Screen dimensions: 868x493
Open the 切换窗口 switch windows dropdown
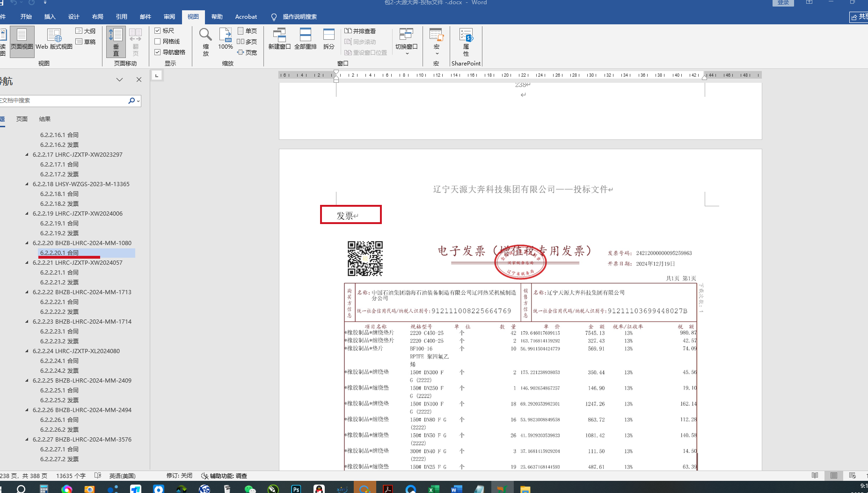406,42
